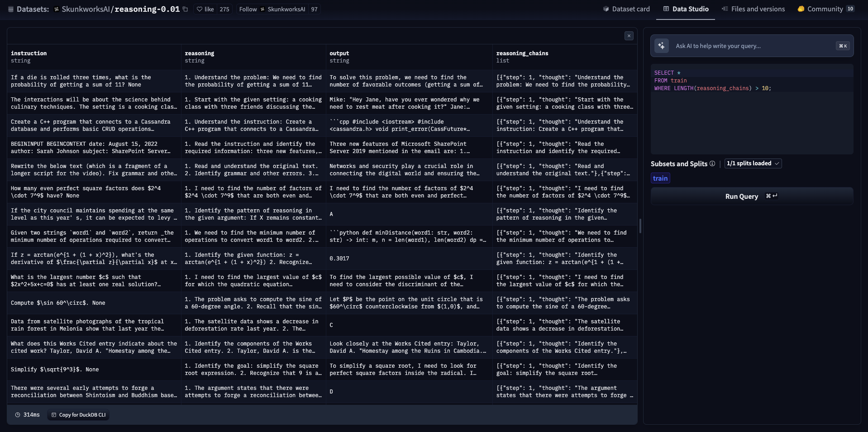The image size is (868, 432).
Task: Expand the 1/1 splits loaded dropdown
Action: coord(753,163)
